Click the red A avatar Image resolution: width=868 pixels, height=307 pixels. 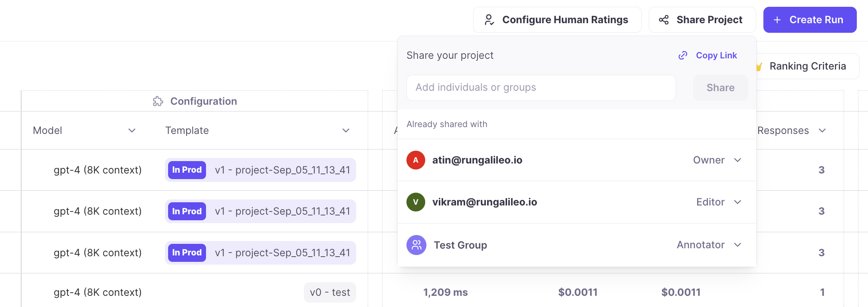tap(416, 160)
